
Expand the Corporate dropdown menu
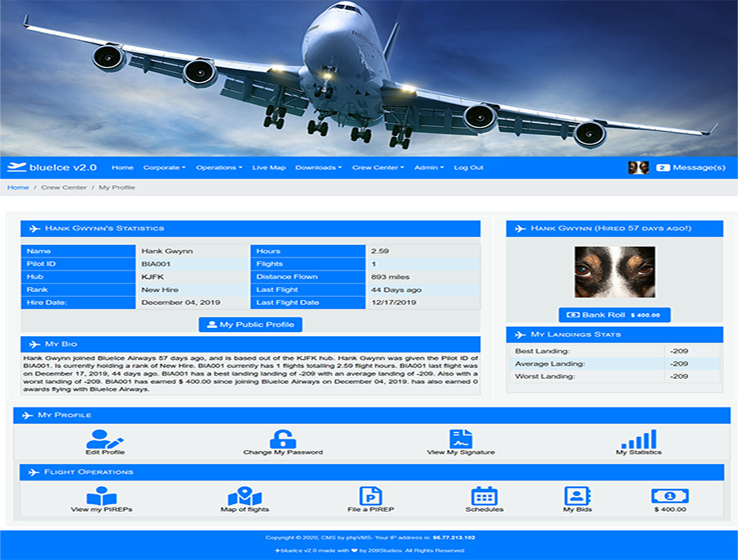click(164, 167)
